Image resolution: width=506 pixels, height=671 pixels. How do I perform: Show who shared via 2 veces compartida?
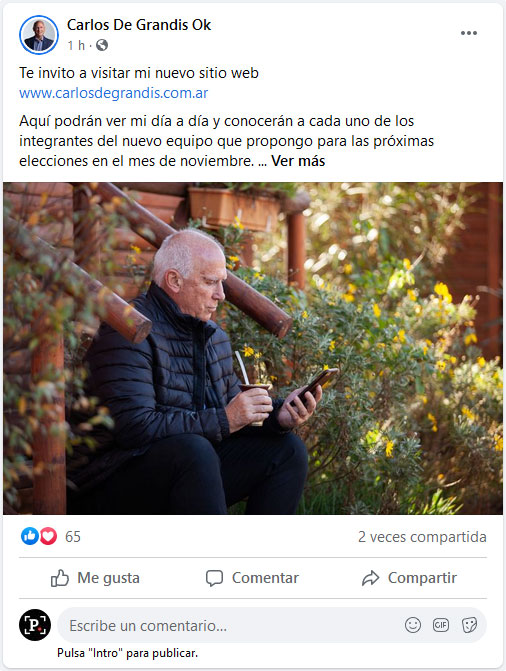422,537
